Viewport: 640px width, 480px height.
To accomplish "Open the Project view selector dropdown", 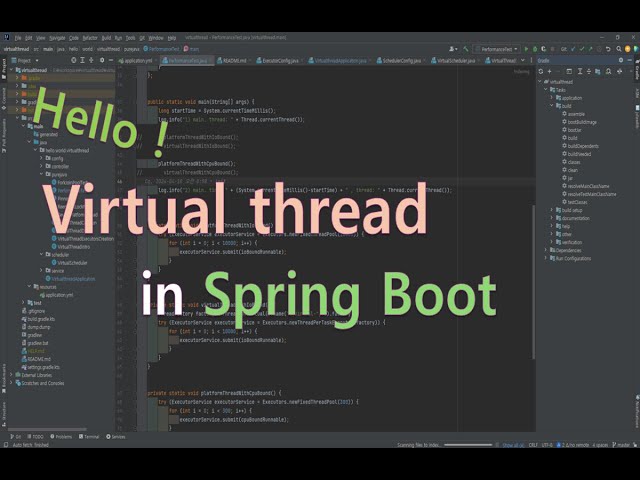I will tap(25, 60).
